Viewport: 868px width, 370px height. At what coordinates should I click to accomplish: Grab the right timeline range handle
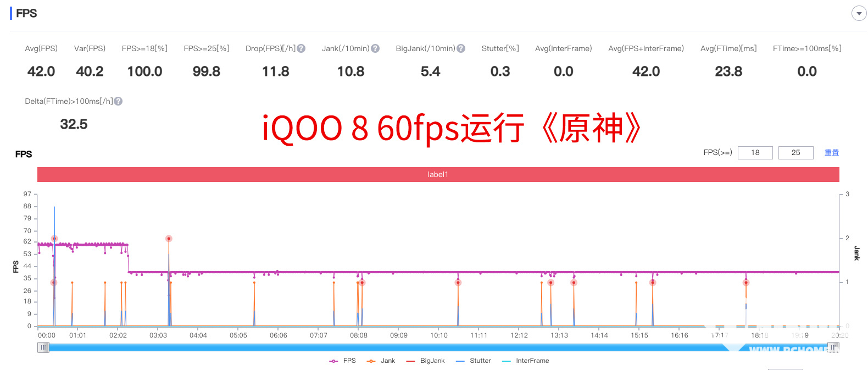[833, 347]
